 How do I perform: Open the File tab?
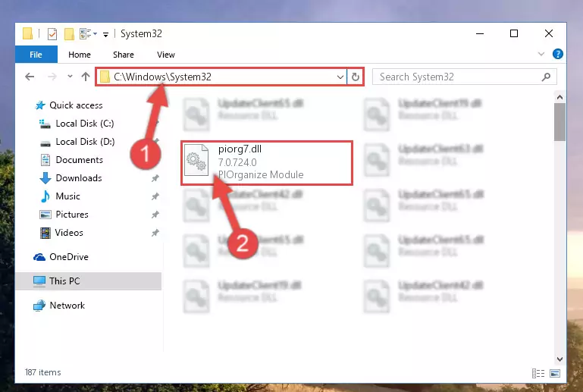click(x=36, y=55)
